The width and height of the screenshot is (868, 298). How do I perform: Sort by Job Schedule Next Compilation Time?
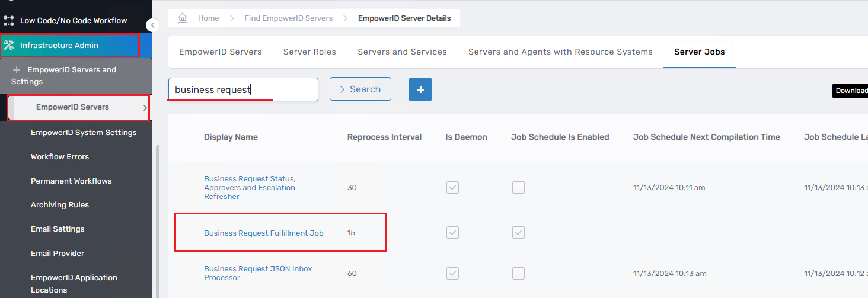coord(706,137)
